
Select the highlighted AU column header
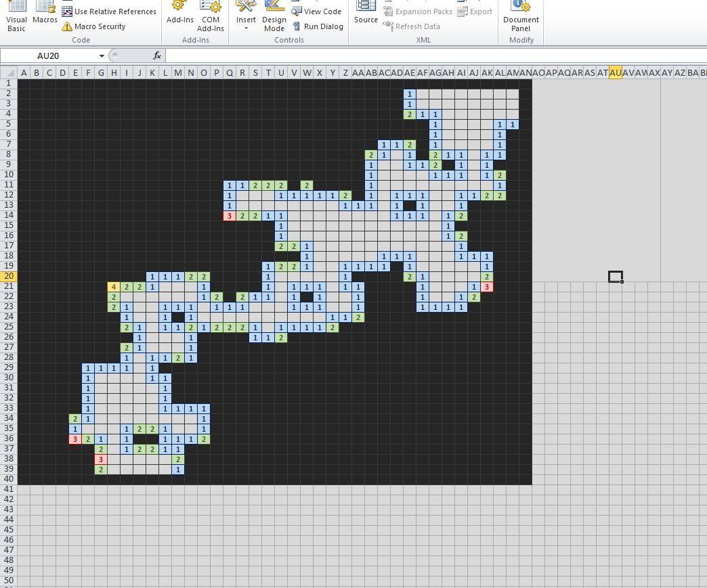click(614, 72)
